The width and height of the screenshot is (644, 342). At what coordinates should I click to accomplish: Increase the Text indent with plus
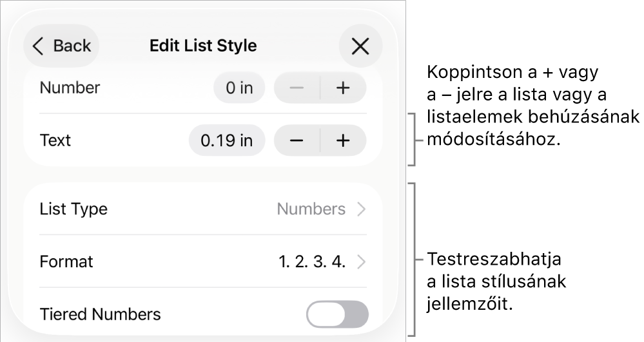point(344,140)
